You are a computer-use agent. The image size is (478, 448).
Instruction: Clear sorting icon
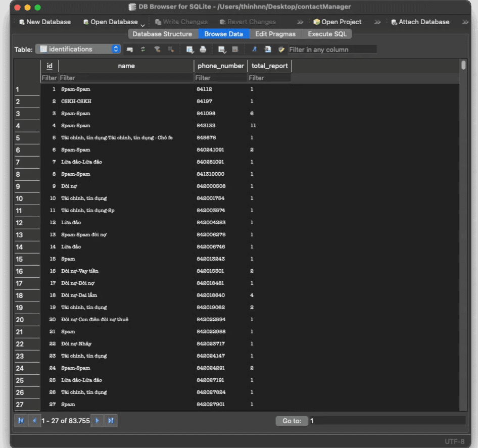171,49
